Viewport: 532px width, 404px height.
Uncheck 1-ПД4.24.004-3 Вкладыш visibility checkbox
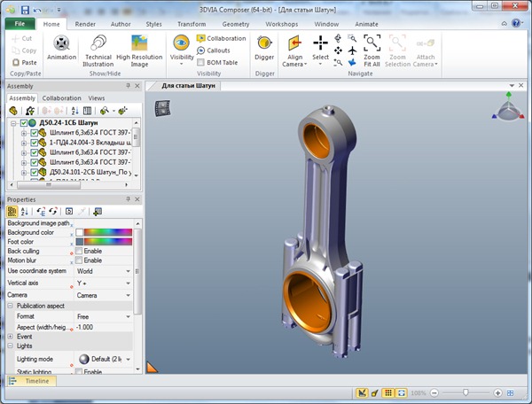pyautogui.click(x=34, y=143)
